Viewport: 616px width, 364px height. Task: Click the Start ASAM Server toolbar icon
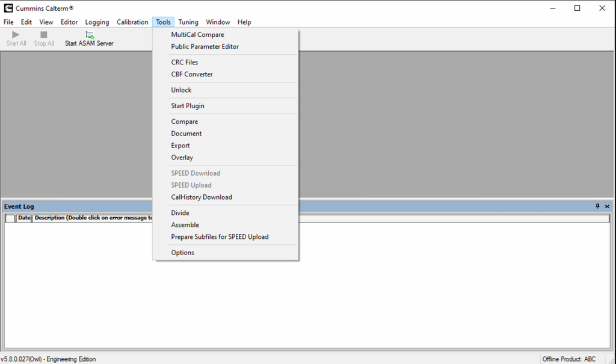[89, 35]
